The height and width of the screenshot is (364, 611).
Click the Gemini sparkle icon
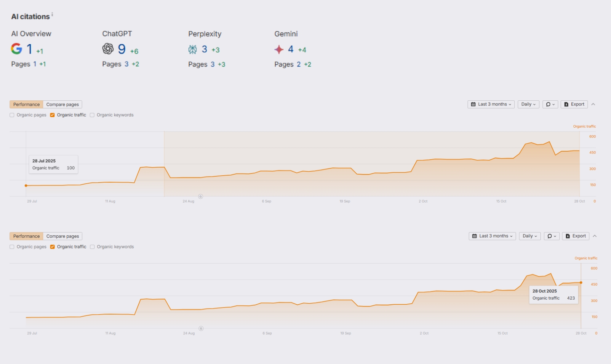point(279,49)
